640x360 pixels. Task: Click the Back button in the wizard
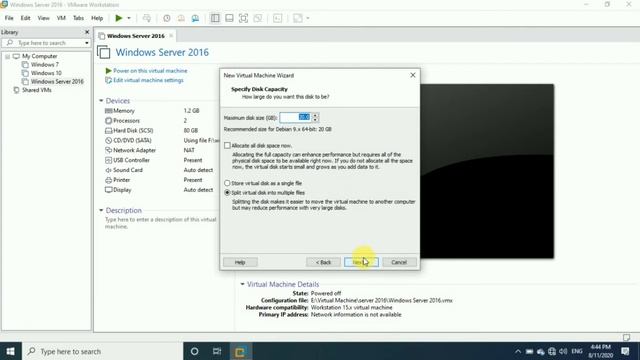(323, 262)
